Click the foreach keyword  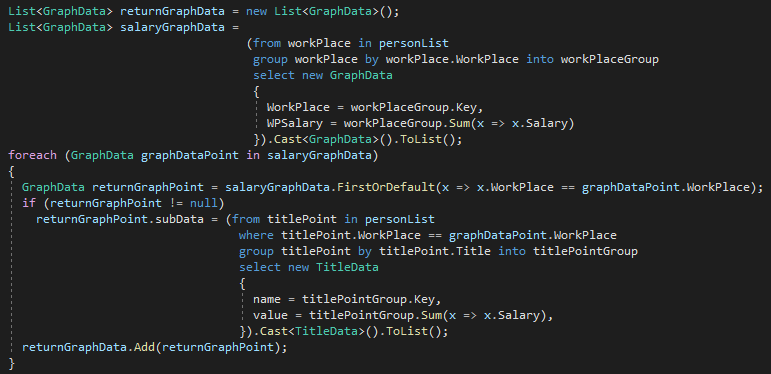point(32,155)
